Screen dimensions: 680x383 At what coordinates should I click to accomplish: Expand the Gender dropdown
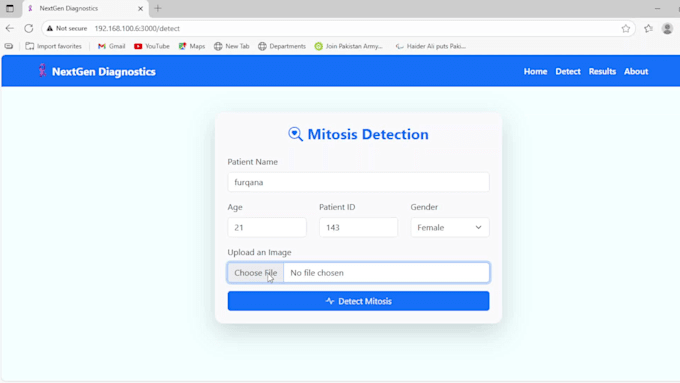point(450,227)
